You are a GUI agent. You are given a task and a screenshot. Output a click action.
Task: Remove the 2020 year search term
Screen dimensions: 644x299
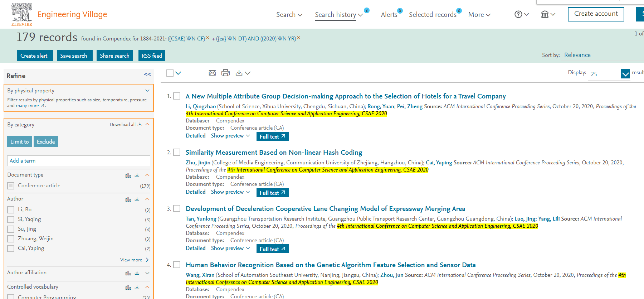tap(299, 38)
